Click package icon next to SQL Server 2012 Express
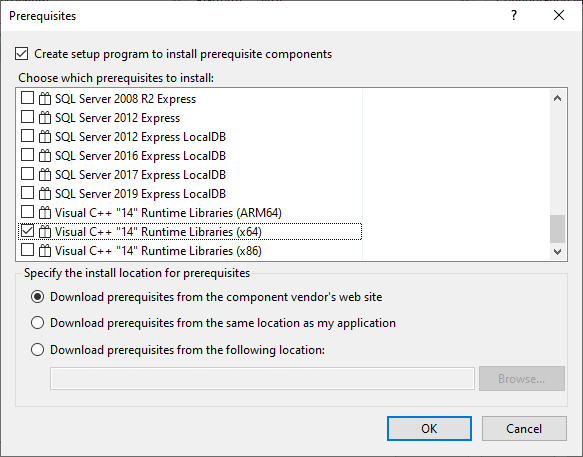This screenshot has height=457, width=583. coord(45,118)
